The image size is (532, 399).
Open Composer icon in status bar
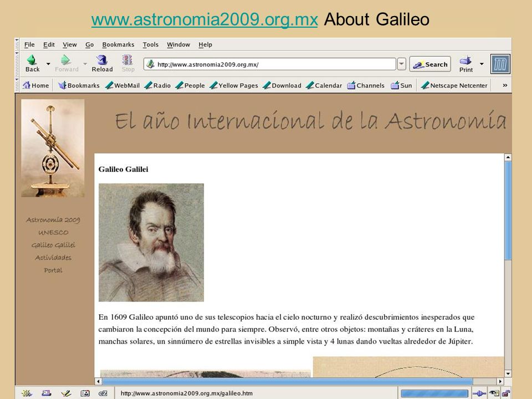click(x=66, y=393)
